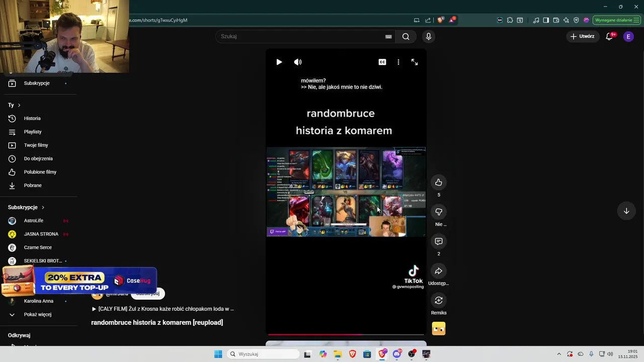Open on-screen keyboard in search box
The height and width of the screenshot is (362, 644).
tap(388, 36)
